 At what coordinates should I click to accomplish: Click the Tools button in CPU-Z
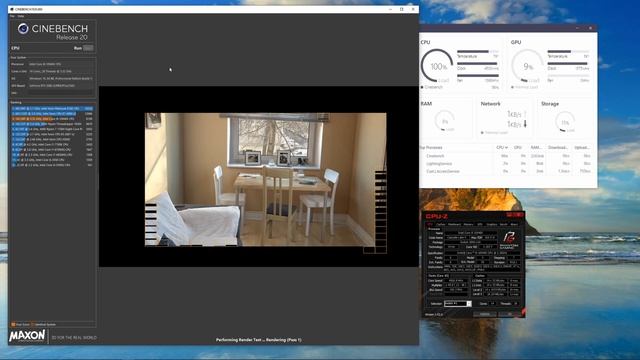(485, 314)
